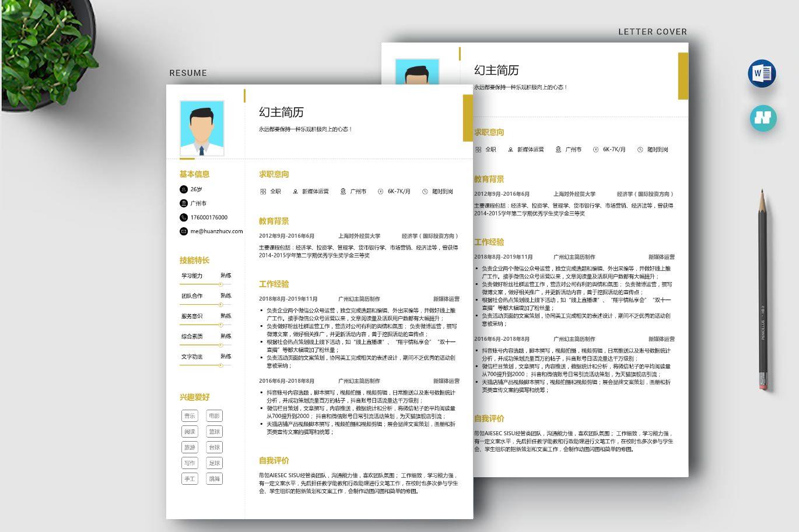Click the 教育背景 heading on letter cover
This screenshot has height=532, width=799.
489,179
